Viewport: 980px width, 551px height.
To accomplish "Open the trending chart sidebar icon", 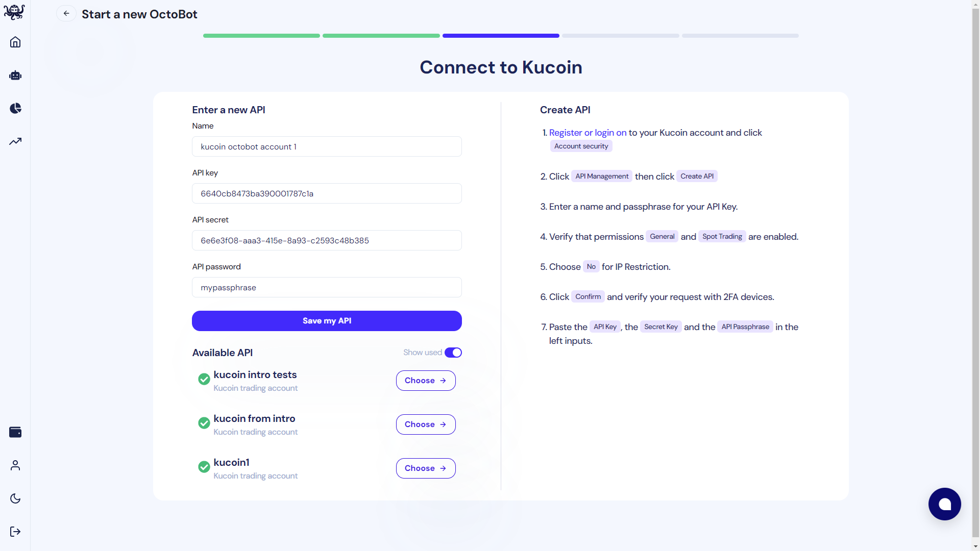I will 15,141.
